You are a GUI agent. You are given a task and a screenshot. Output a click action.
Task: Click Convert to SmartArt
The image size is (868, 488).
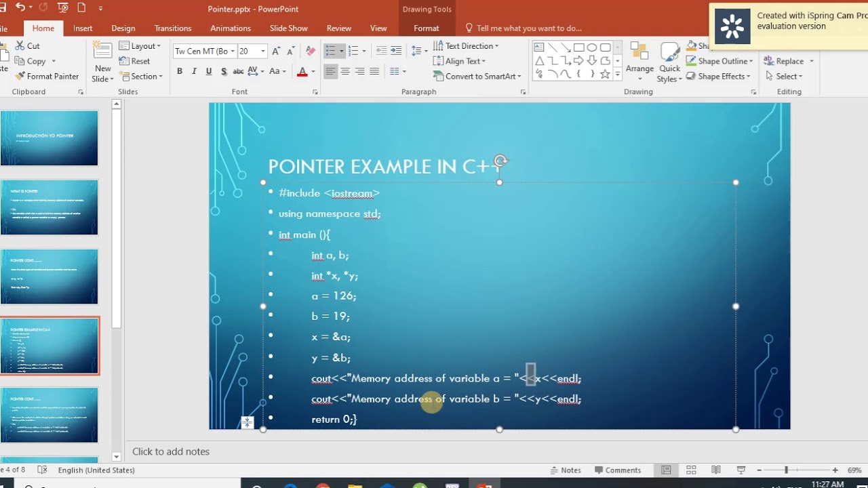tap(477, 76)
